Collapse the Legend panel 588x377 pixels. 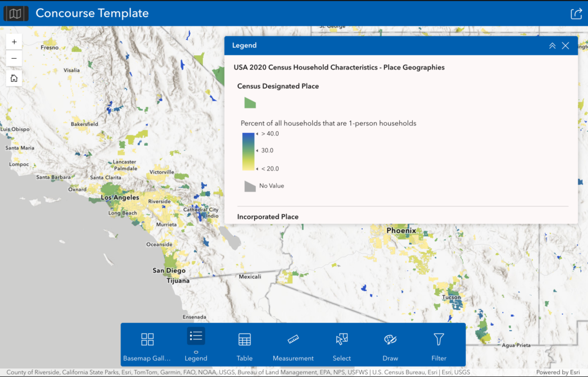click(552, 46)
